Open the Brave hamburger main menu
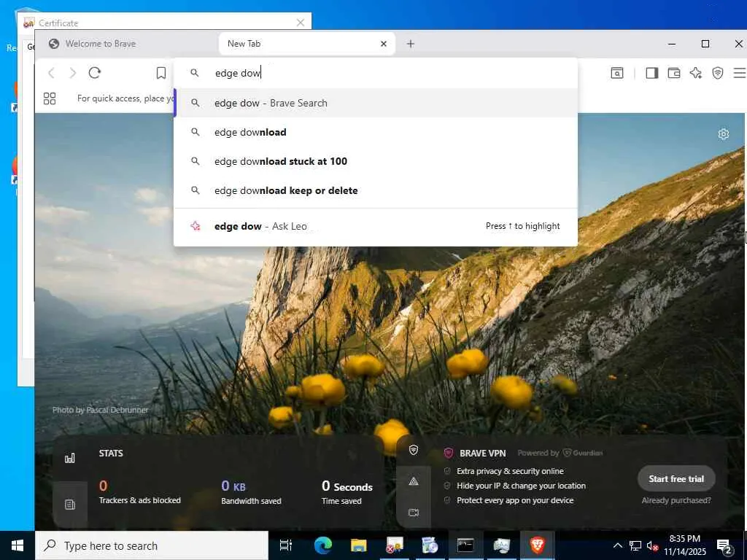The width and height of the screenshot is (747, 560). point(740,73)
